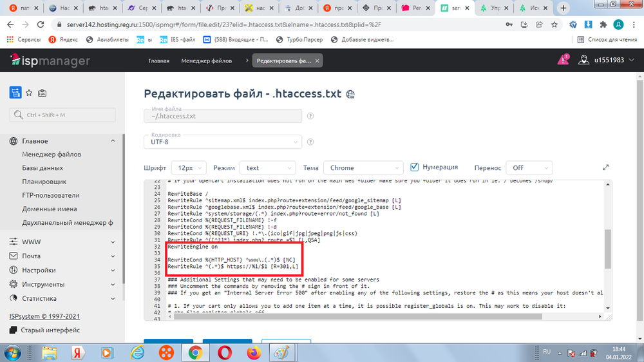Click the editor horizontal scrollbar thumb
Image resolution: width=644 pixels, height=362 pixels.
(x=357, y=316)
